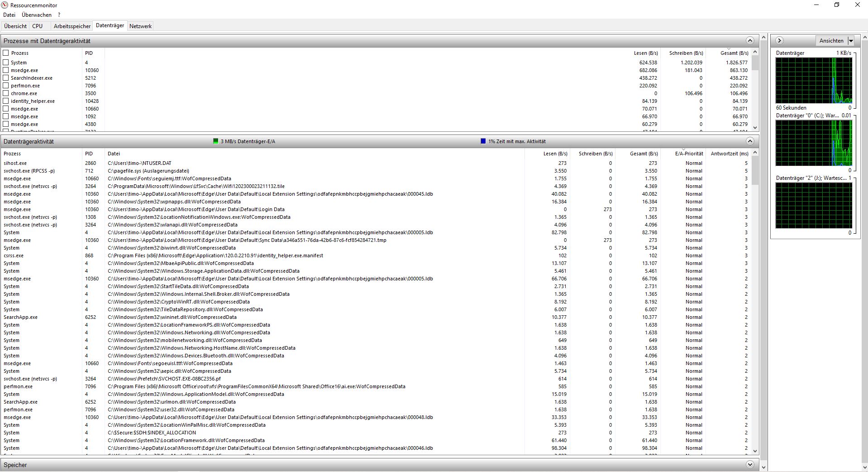This screenshot has width=868, height=472.
Task: Select the sihost.exe NTUSER.DAT row
Action: (x=376, y=163)
